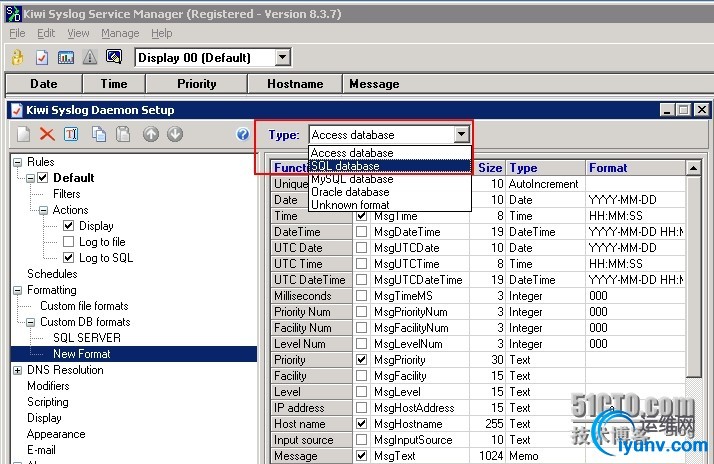Open Schedules in the setup tree
The width and height of the screenshot is (714, 464).
(x=52, y=274)
